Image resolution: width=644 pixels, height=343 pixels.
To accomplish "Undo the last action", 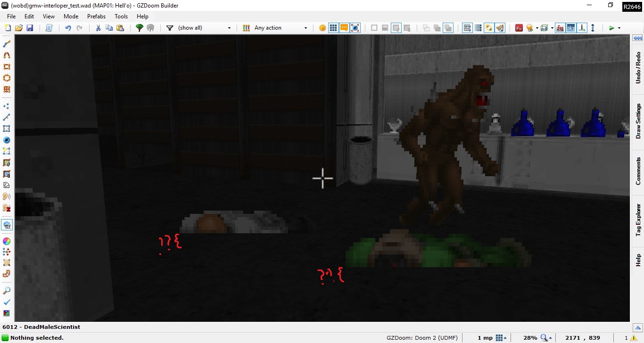I will (68, 28).
